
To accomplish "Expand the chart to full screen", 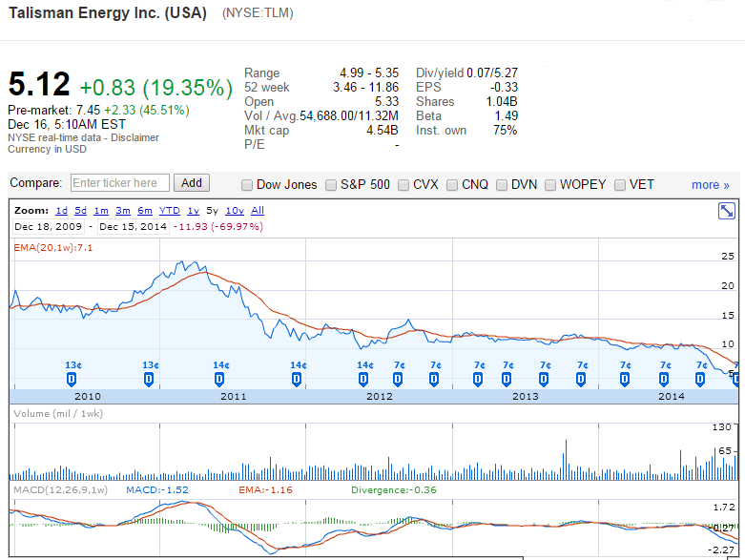I will 727,211.
